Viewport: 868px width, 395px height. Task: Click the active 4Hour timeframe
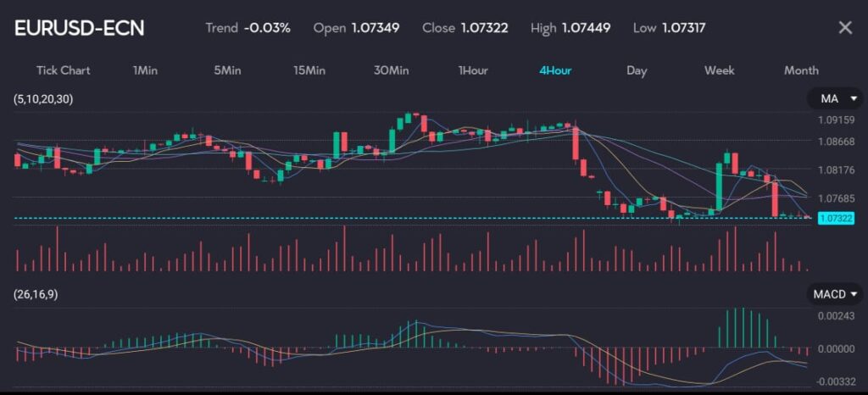click(555, 70)
